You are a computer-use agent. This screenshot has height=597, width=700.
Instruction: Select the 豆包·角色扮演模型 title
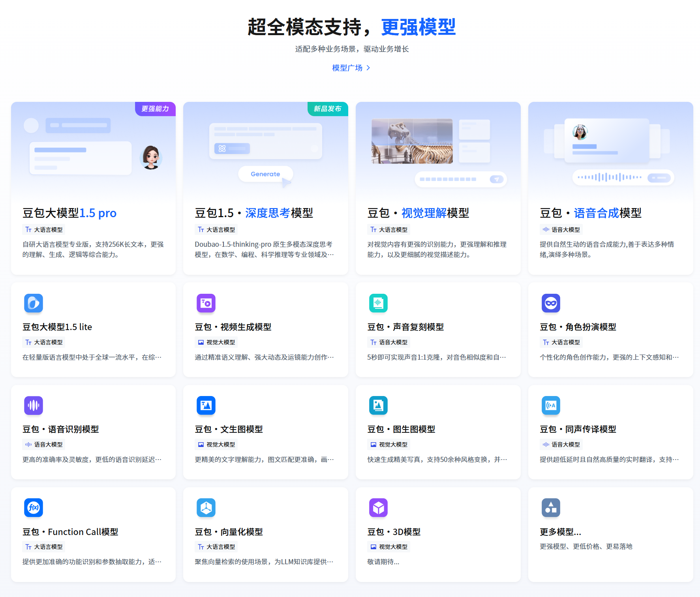coord(578,327)
